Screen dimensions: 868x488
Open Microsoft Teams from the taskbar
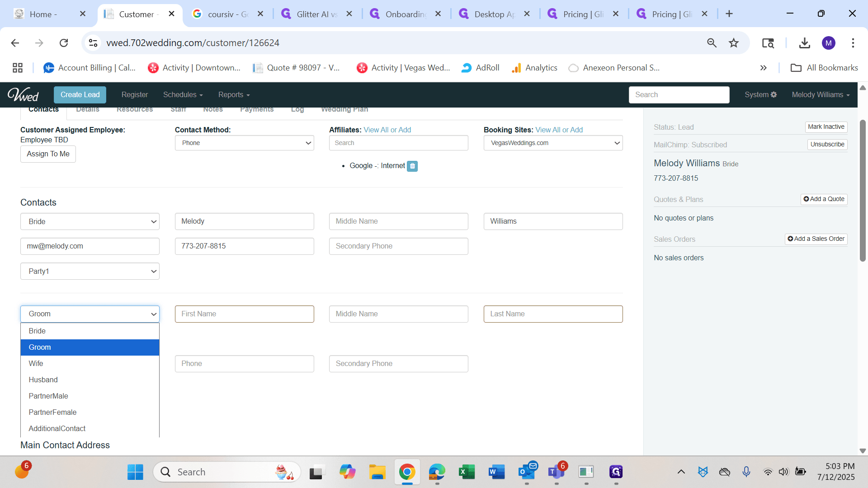pyautogui.click(x=557, y=472)
